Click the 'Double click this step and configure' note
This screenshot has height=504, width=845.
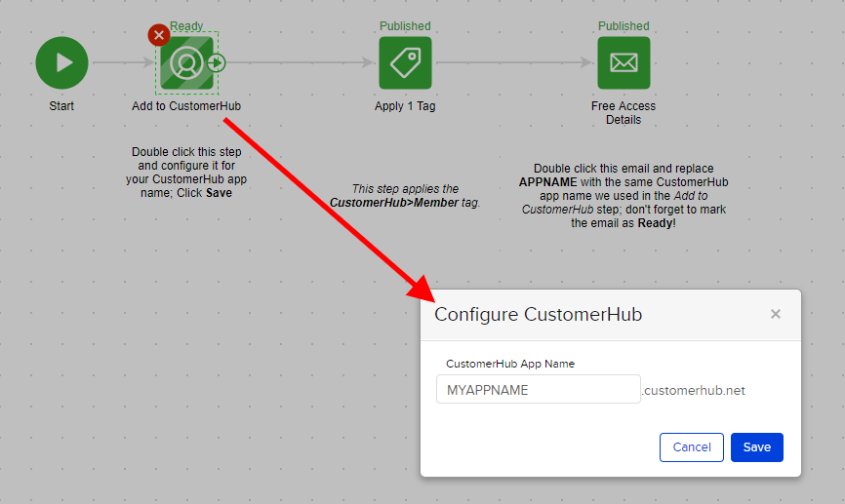point(186,173)
